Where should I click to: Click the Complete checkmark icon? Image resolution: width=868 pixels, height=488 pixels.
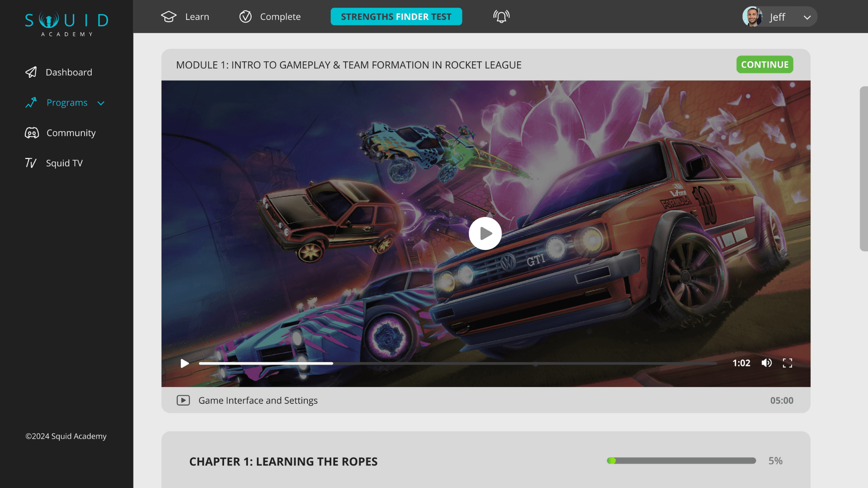[x=245, y=17]
